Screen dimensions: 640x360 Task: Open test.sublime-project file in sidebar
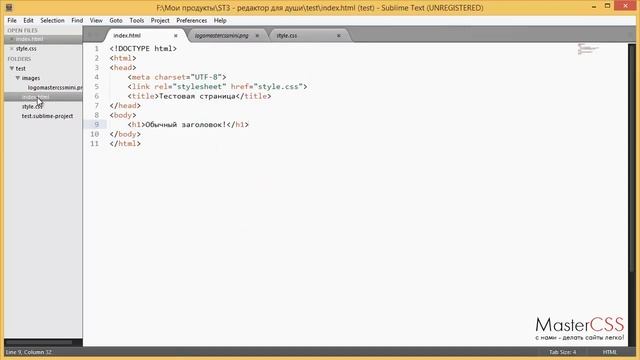pos(47,116)
